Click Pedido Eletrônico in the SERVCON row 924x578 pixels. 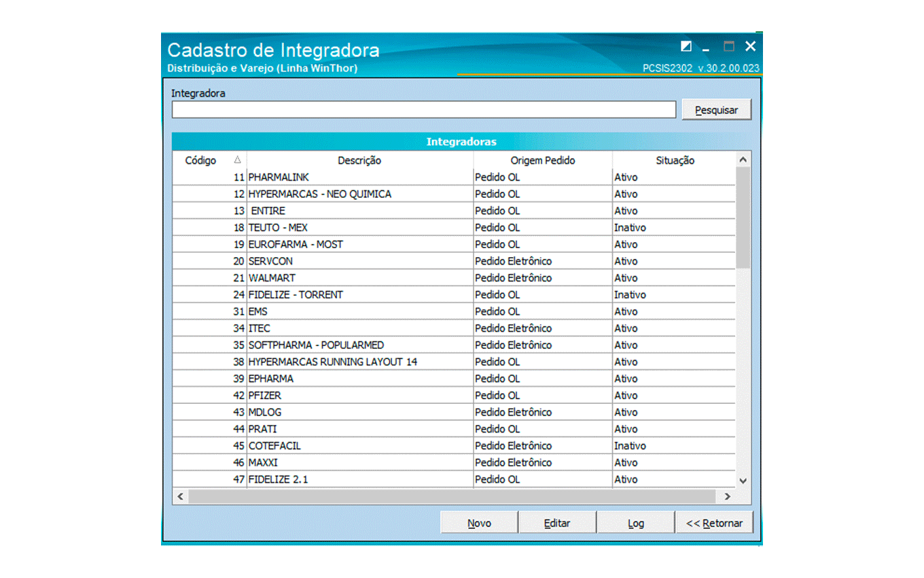coord(514,261)
